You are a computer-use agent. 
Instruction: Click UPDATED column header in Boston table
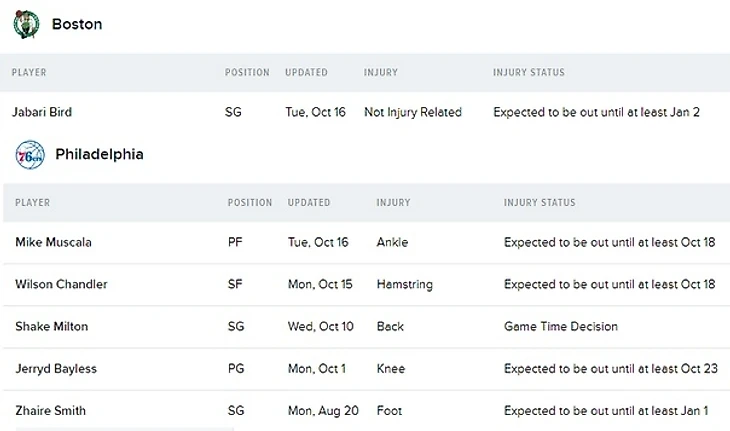coord(306,73)
